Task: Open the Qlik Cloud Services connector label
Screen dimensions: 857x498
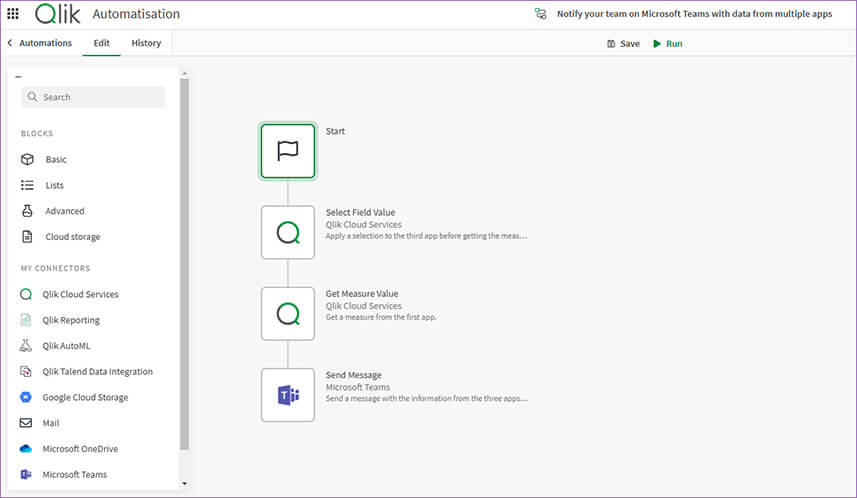Action: (80, 294)
